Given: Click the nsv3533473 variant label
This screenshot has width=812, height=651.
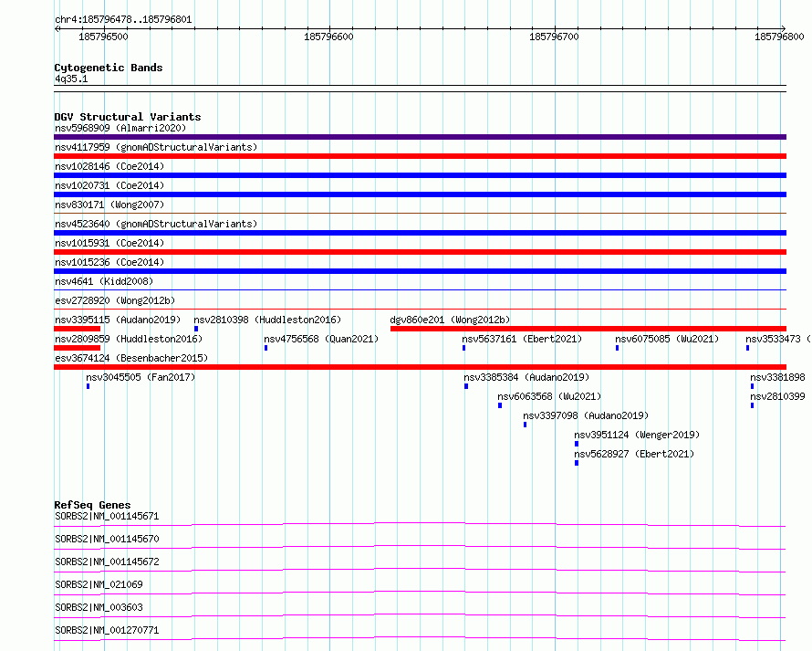Looking at the screenshot, I should pyautogui.click(x=778, y=339).
